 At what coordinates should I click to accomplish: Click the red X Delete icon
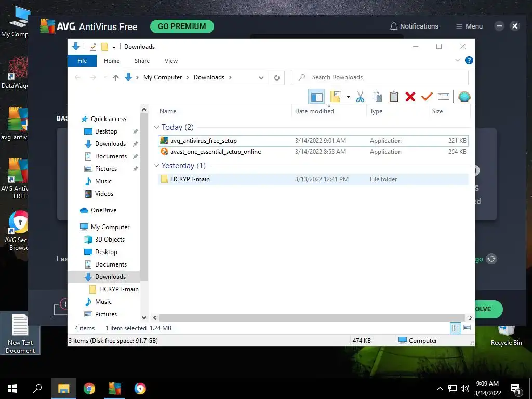[410, 97]
